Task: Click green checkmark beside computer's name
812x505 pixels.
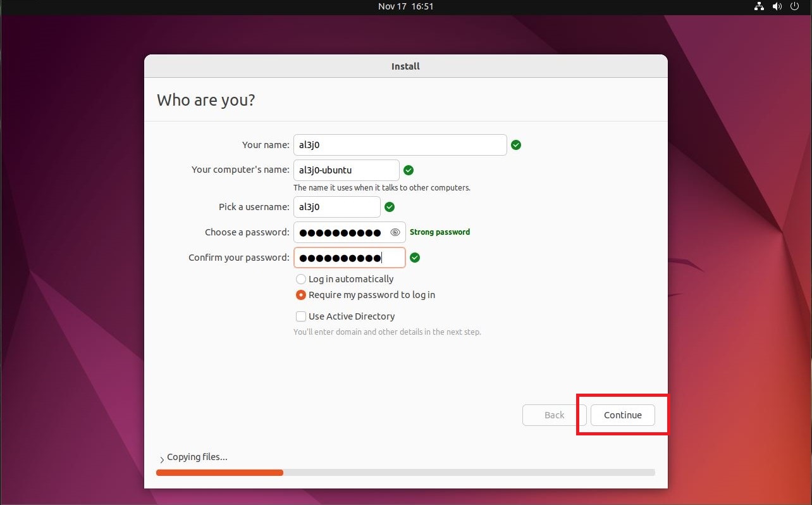Action: click(x=409, y=170)
